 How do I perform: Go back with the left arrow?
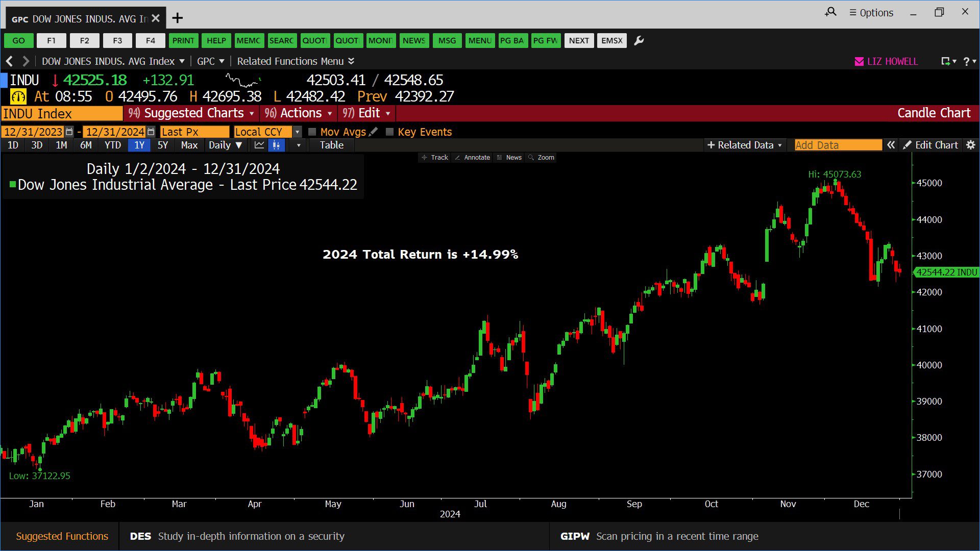pos(9,61)
